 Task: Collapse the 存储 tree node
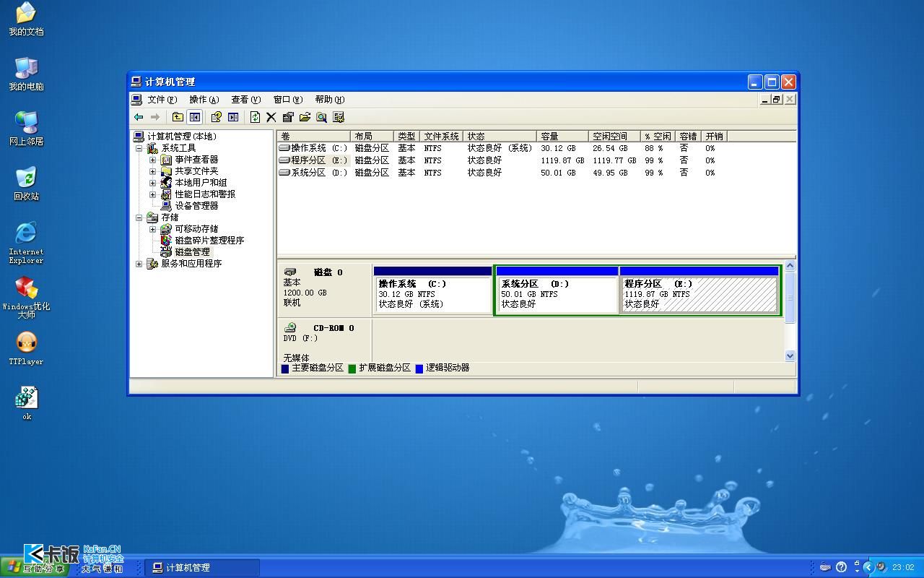139,217
